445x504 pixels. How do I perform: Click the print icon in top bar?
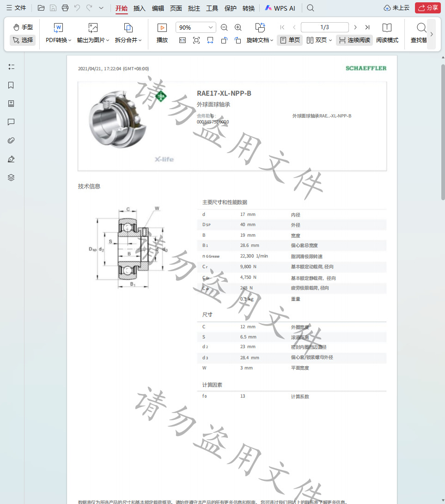[65, 8]
